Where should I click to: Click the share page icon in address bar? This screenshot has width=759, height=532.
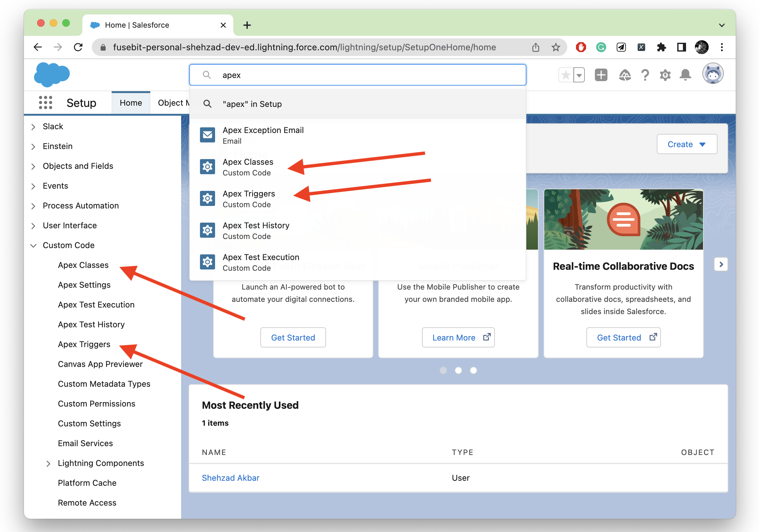tap(535, 47)
